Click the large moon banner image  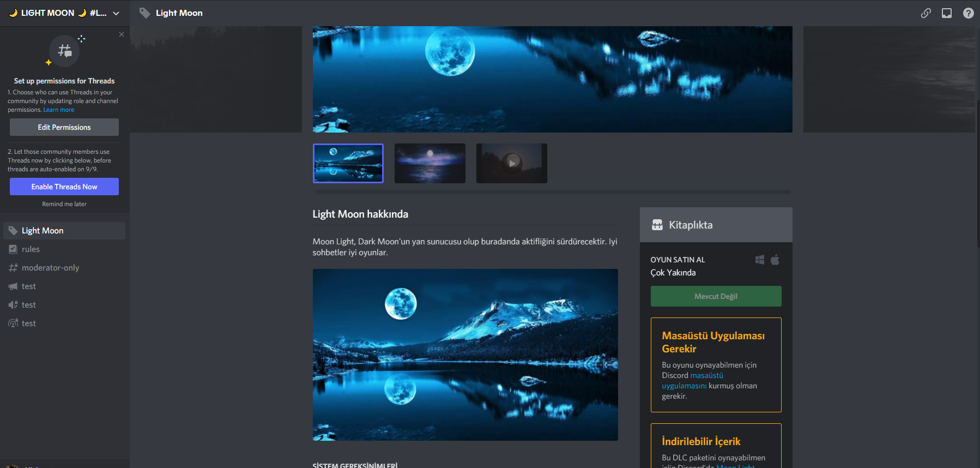[553, 79]
